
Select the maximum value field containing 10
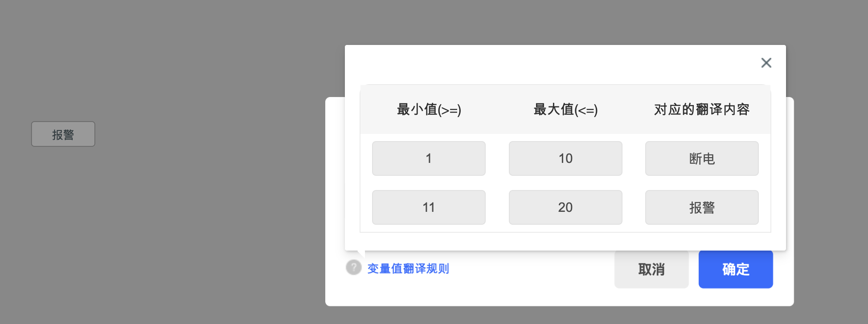click(x=565, y=158)
